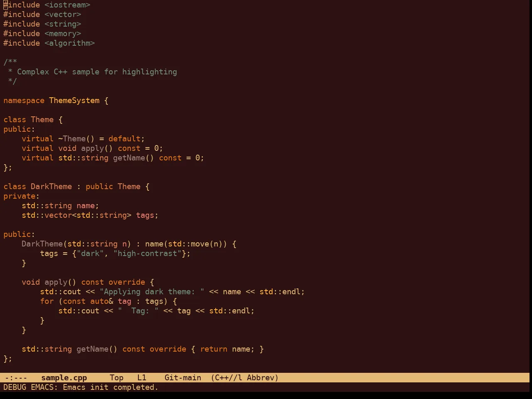Screen dimensions: 532x399
Task: Click '~Theme()' destructor declaration
Action: [76, 139]
